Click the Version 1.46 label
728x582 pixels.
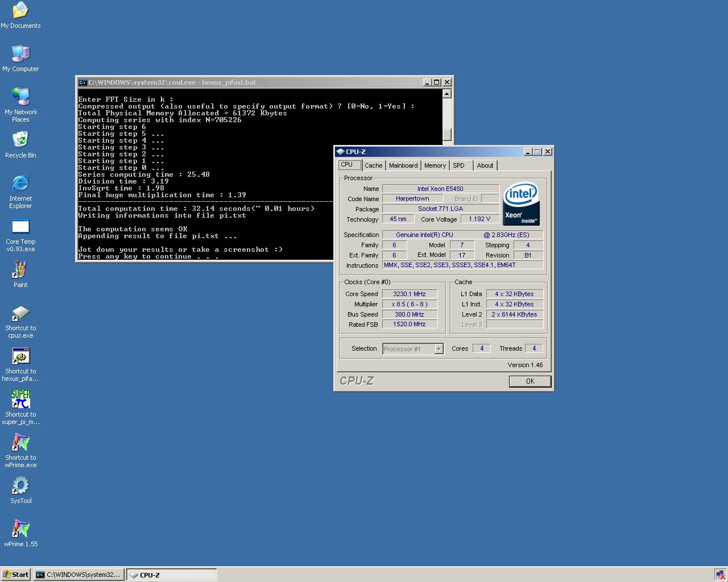(x=525, y=365)
